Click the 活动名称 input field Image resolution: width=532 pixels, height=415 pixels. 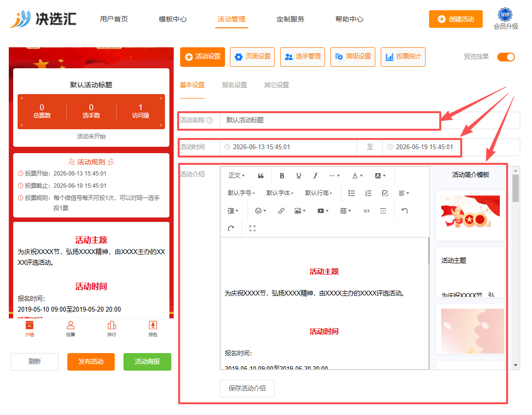(370, 120)
